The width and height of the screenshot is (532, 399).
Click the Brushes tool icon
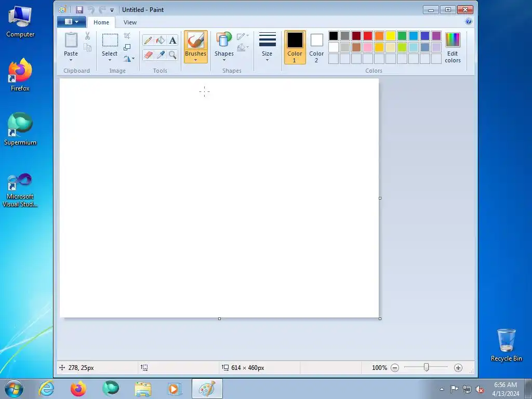pyautogui.click(x=196, y=41)
